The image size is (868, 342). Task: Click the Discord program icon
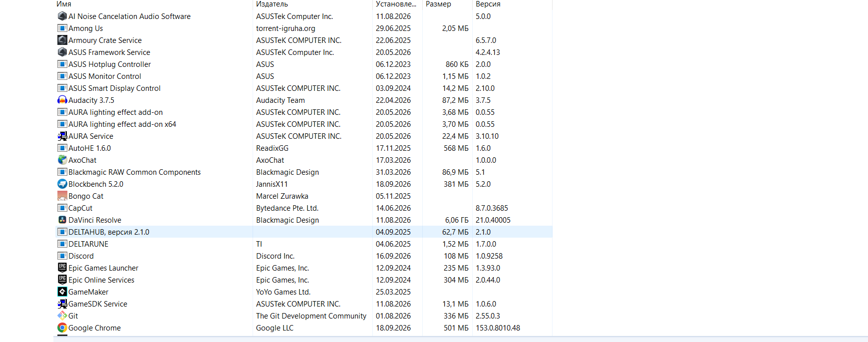[62, 256]
